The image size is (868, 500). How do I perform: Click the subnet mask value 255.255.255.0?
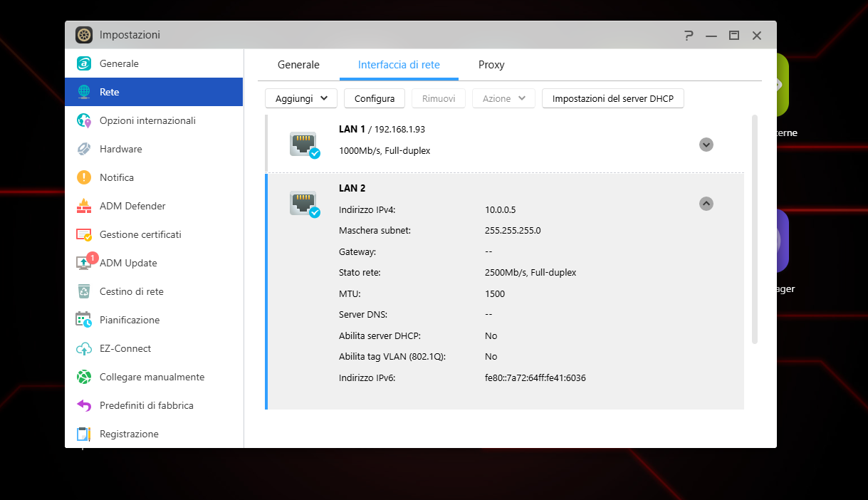513,231
